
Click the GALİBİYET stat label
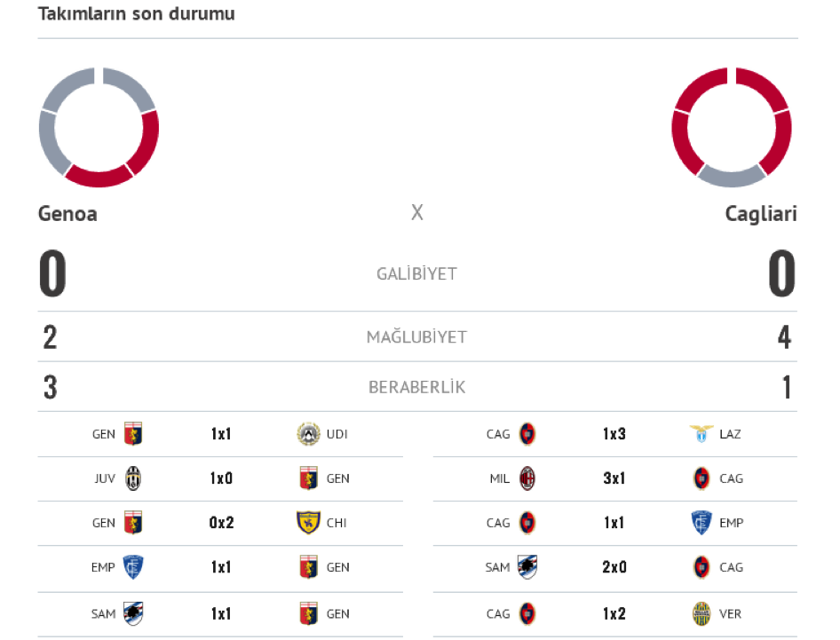point(416,273)
